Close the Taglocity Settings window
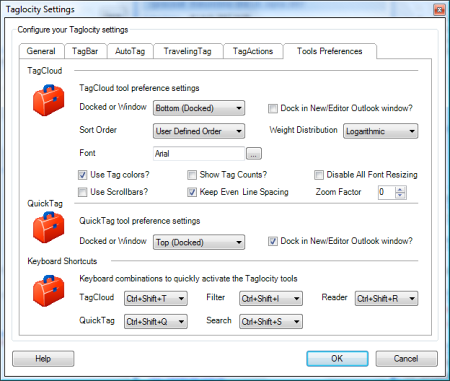The image size is (450, 381). pos(439,10)
